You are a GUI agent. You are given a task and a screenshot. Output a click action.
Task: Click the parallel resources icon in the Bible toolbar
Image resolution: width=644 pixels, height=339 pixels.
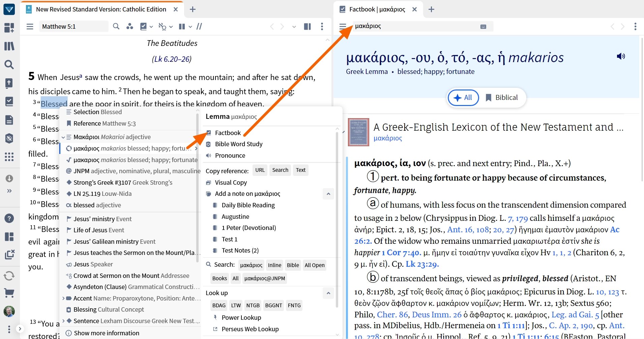(129, 26)
